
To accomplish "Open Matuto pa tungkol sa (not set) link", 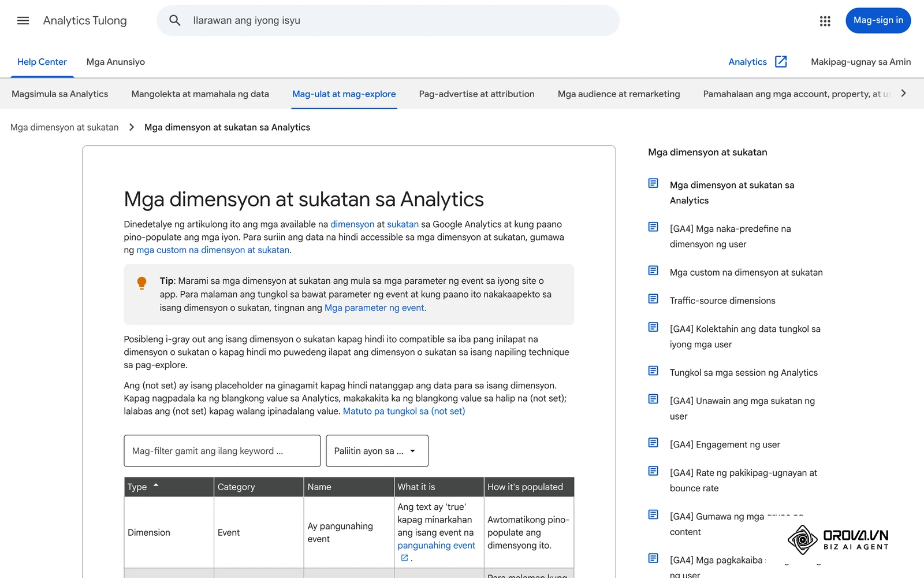I will tap(404, 411).
